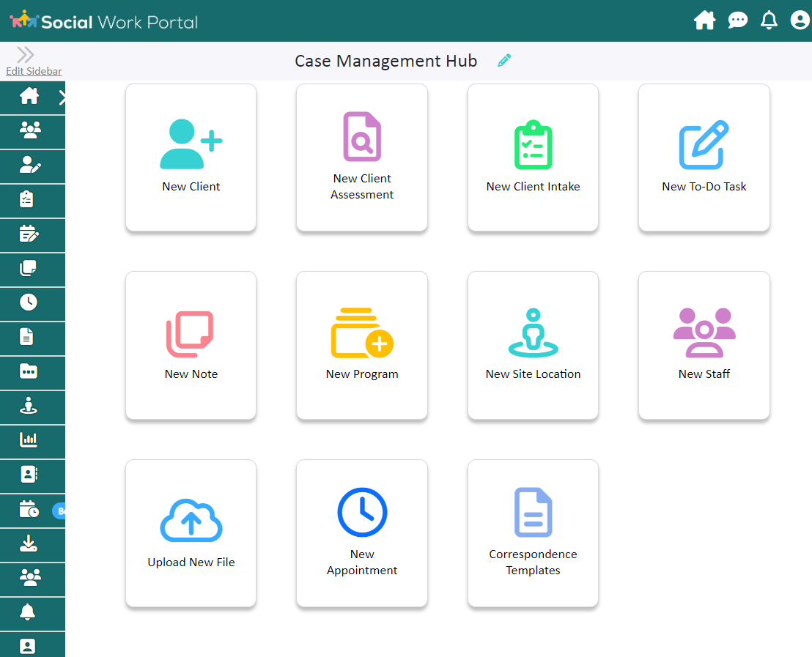Open the user profile avatar icon
The image size is (812, 657).
point(799,21)
